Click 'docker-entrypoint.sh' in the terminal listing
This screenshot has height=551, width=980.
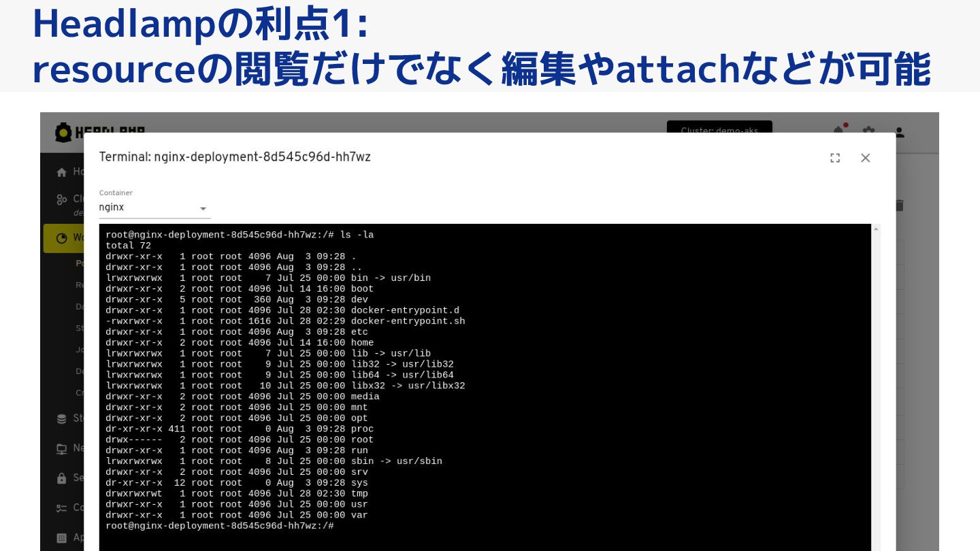408,321
